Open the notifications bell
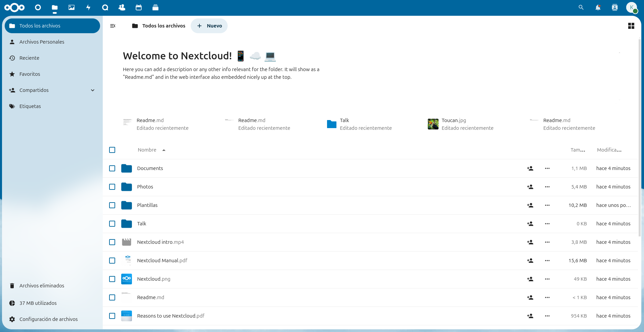644x332 pixels. pyautogui.click(x=598, y=7)
